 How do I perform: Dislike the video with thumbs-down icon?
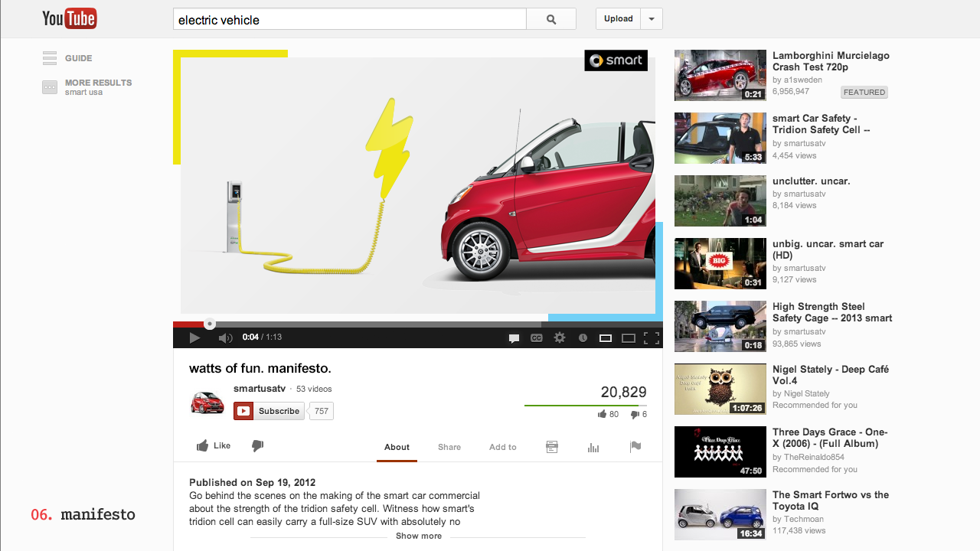click(x=258, y=446)
